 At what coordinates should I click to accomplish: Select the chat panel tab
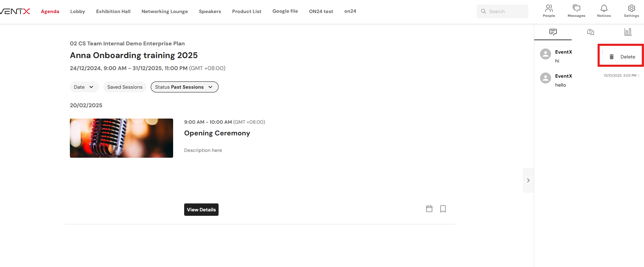pos(553,32)
